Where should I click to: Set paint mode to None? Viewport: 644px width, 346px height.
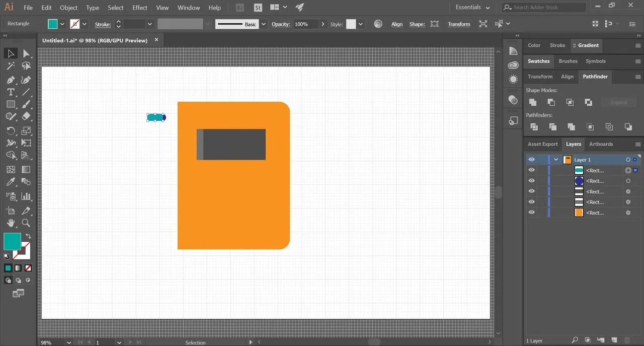(x=28, y=268)
